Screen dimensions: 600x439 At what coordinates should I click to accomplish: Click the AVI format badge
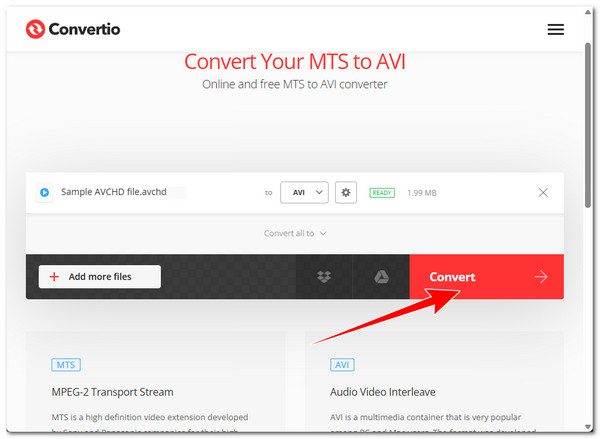(342, 365)
